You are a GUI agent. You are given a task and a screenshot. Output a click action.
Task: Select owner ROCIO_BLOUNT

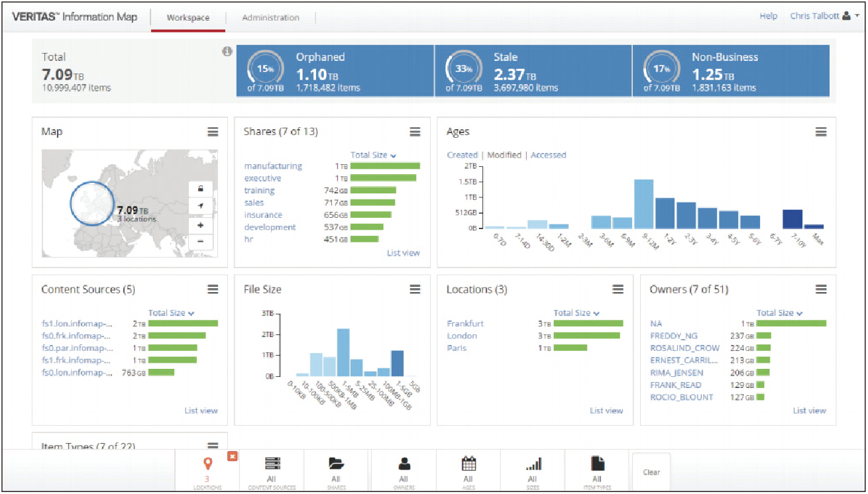point(682,397)
